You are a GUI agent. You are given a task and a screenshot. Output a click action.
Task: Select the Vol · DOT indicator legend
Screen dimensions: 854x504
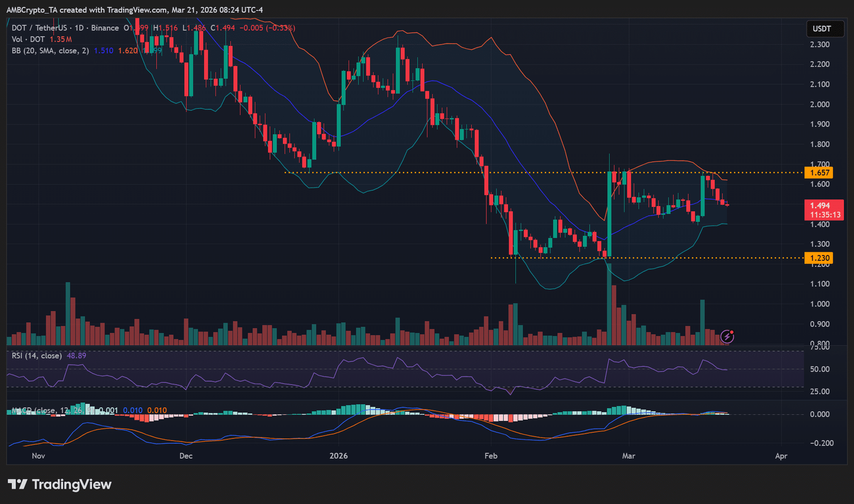(28, 39)
